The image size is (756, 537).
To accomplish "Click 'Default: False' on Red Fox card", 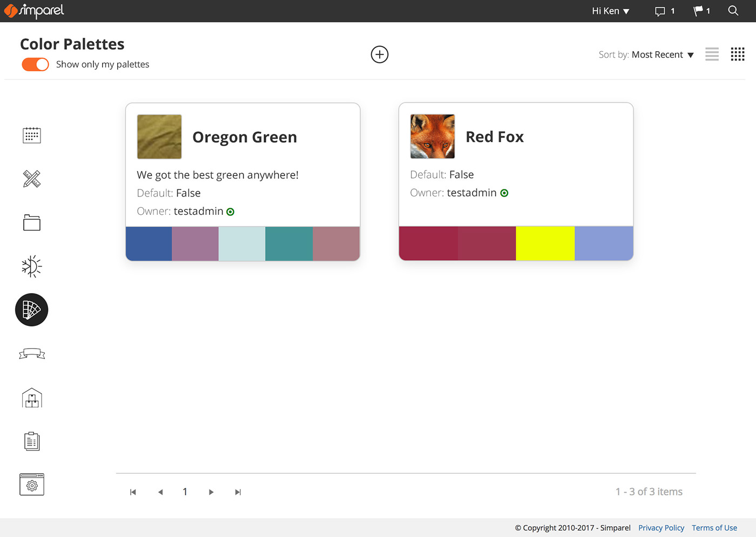I will [x=442, y=175].
